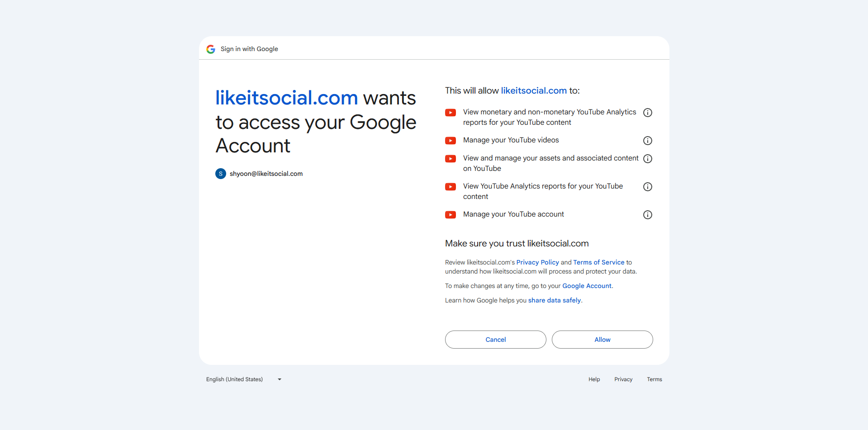868x430 pixels.
Task: Open the share data safely link
Action: point(555,300)
